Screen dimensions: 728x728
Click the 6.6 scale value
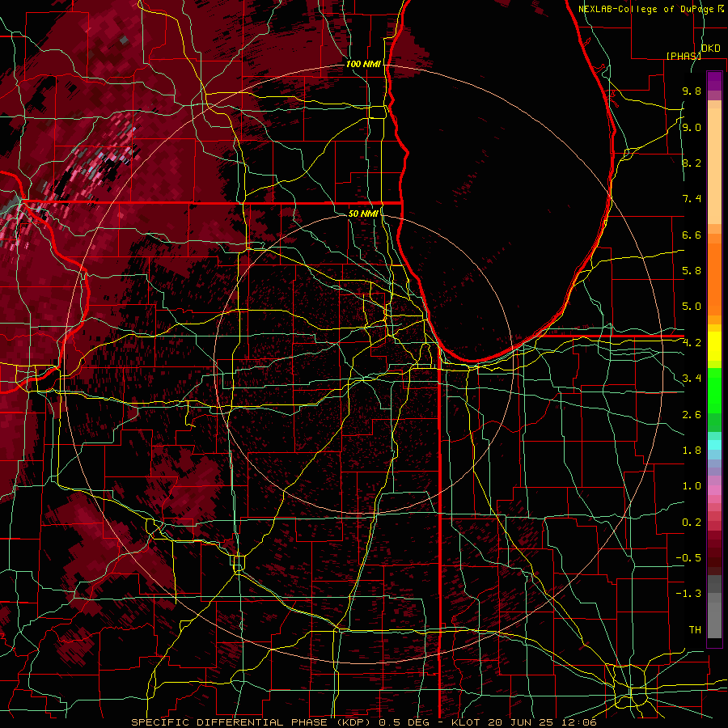692,235
